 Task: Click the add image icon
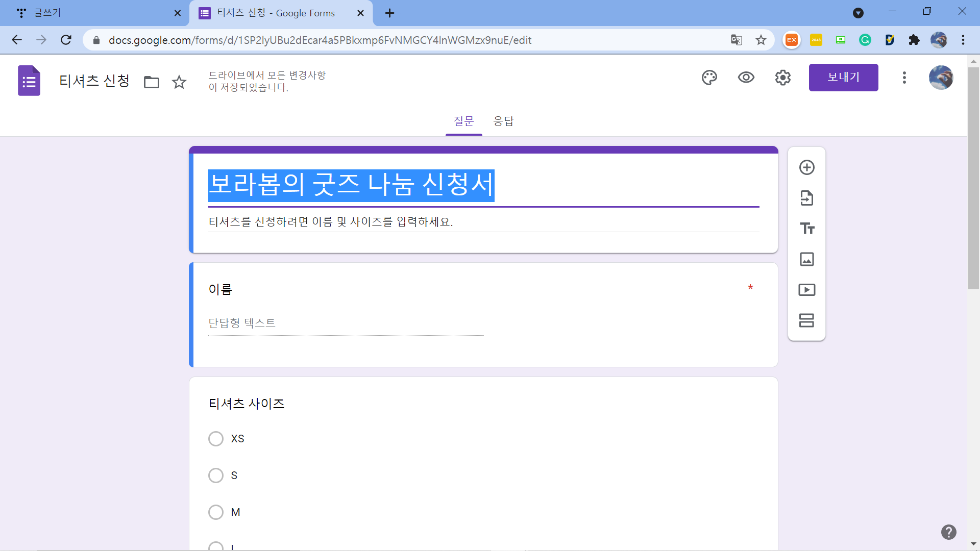(806, 259)
